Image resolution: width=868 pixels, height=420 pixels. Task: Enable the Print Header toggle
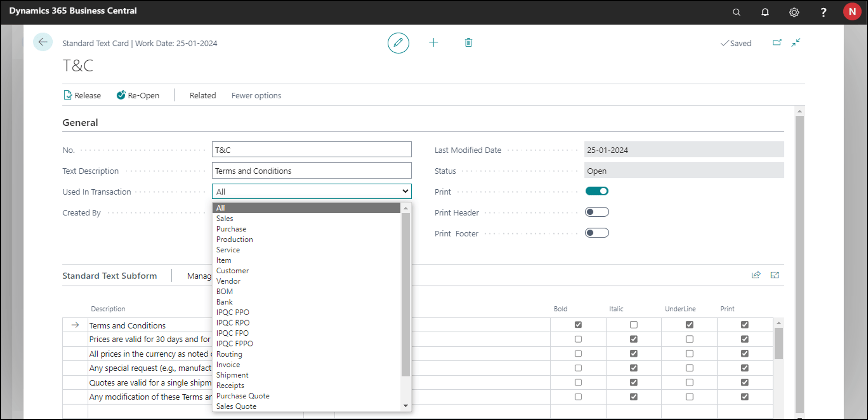point(597,212)
